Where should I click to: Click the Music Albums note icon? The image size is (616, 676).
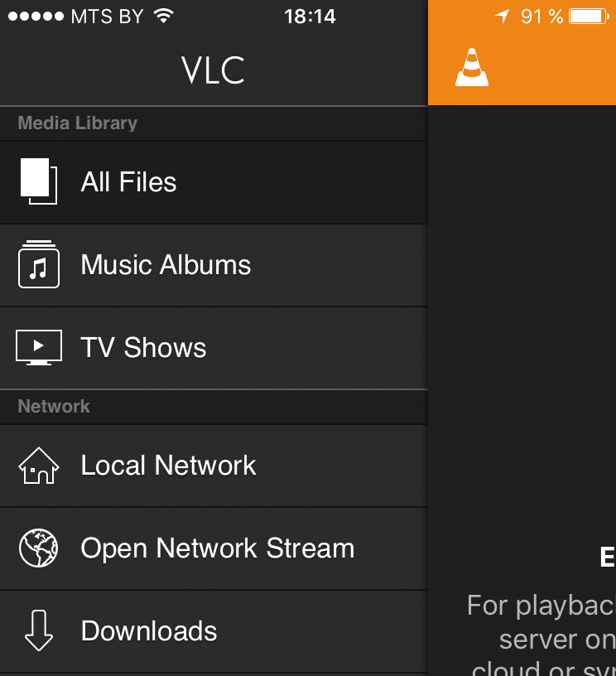tap(38, 265)
